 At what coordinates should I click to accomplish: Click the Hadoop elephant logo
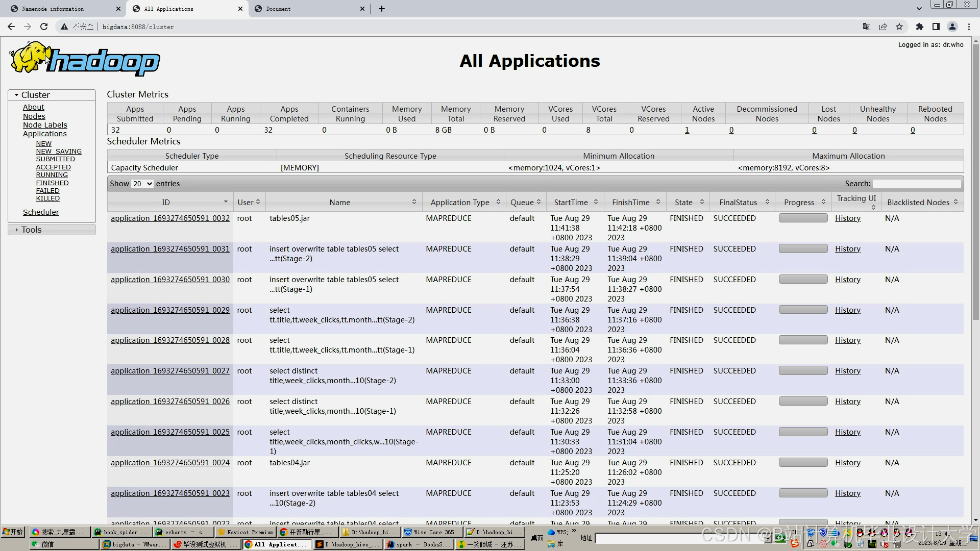85,59
